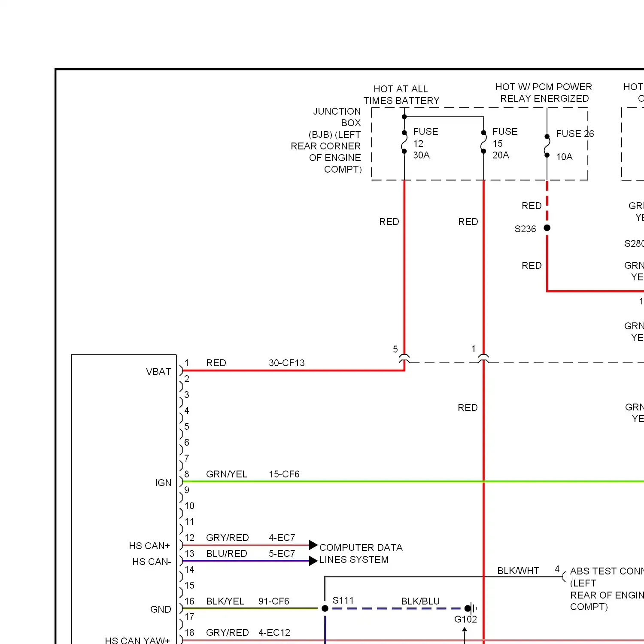644x644 pixels.
Task: Click the arrowhead ending the GRY/RED pin 12 wire
Action: 313,545
